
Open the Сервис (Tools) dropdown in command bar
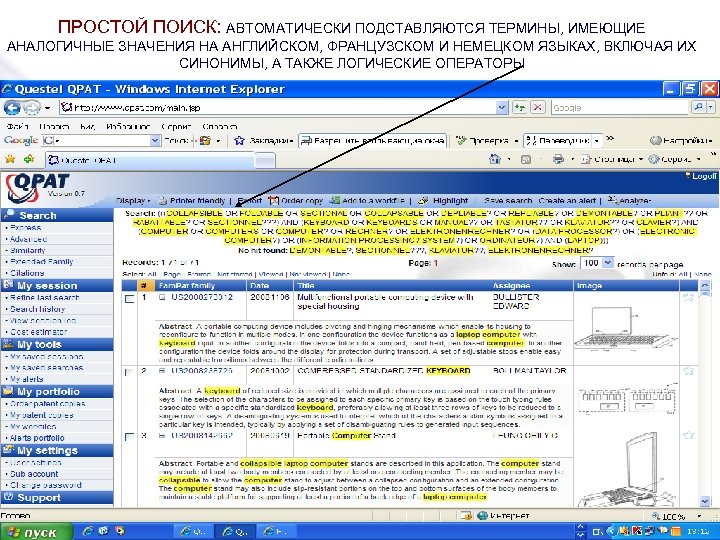point(675,159)
